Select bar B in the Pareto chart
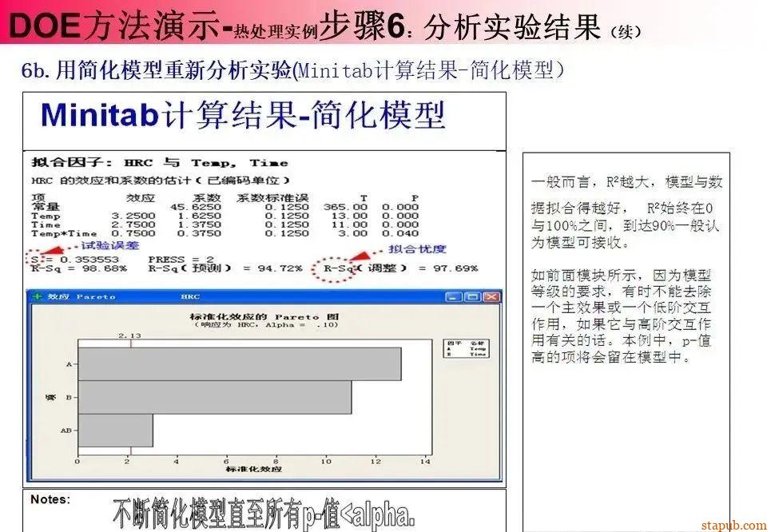Image resolution: width=767 pixels, height=532 pixels. pyautogui.click(x=215, y=397)
